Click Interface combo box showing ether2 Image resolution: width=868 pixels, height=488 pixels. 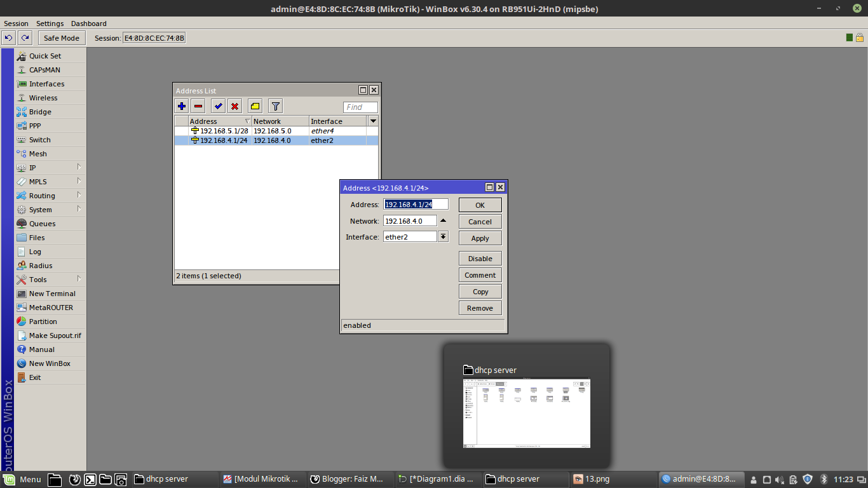tap(410, 236)
